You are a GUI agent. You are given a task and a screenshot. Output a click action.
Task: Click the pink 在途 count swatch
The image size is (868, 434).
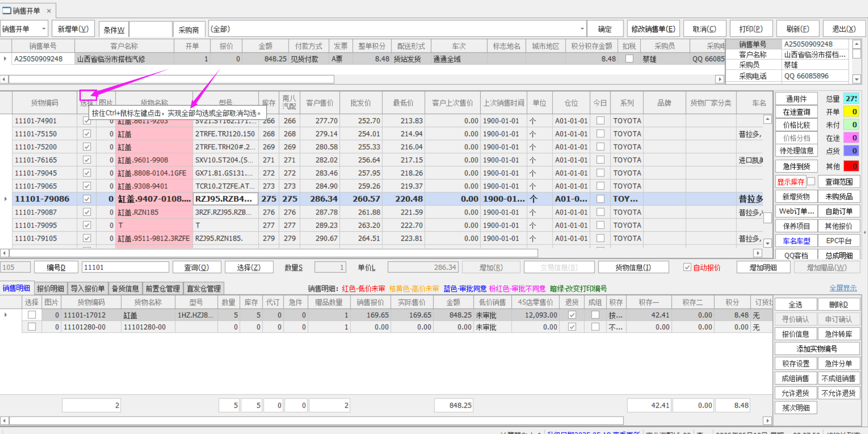tap(851, 138)
